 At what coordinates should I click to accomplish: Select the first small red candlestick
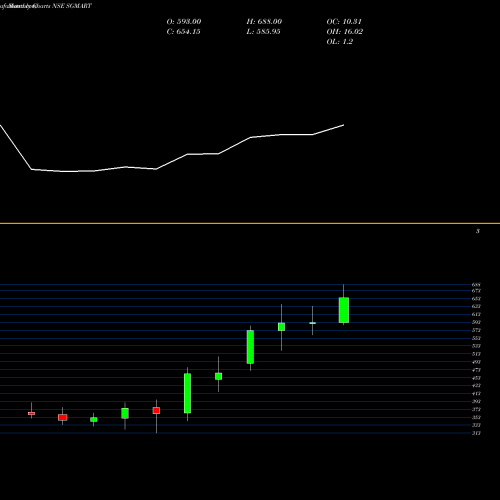point(31,413)
